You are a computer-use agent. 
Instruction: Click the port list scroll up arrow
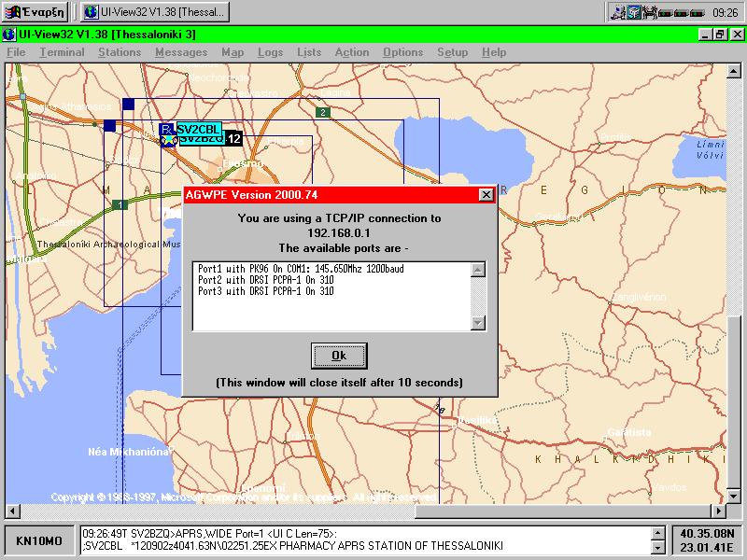point(478,270)
